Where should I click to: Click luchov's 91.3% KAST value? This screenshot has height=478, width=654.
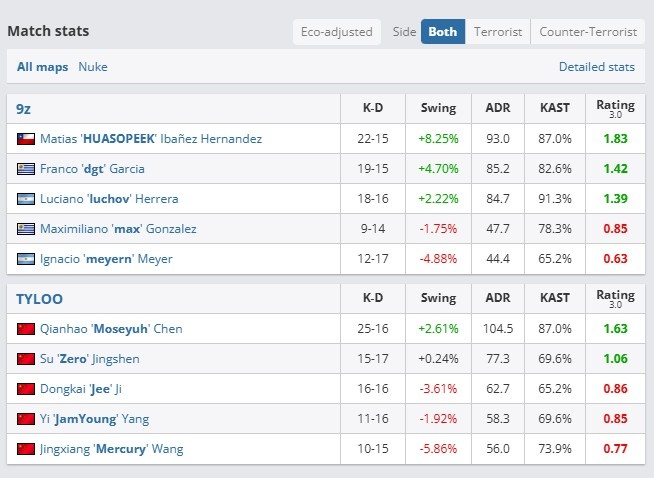tap(555, 199)
